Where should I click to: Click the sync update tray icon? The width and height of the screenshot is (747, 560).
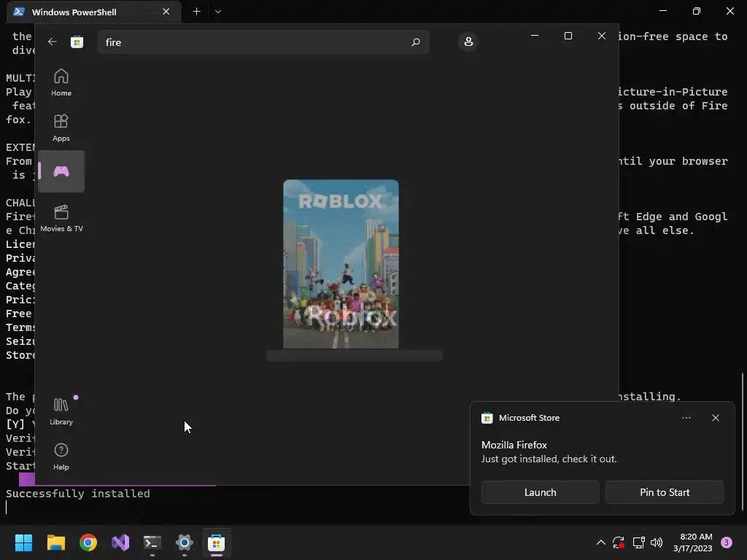tap(619, 542)
